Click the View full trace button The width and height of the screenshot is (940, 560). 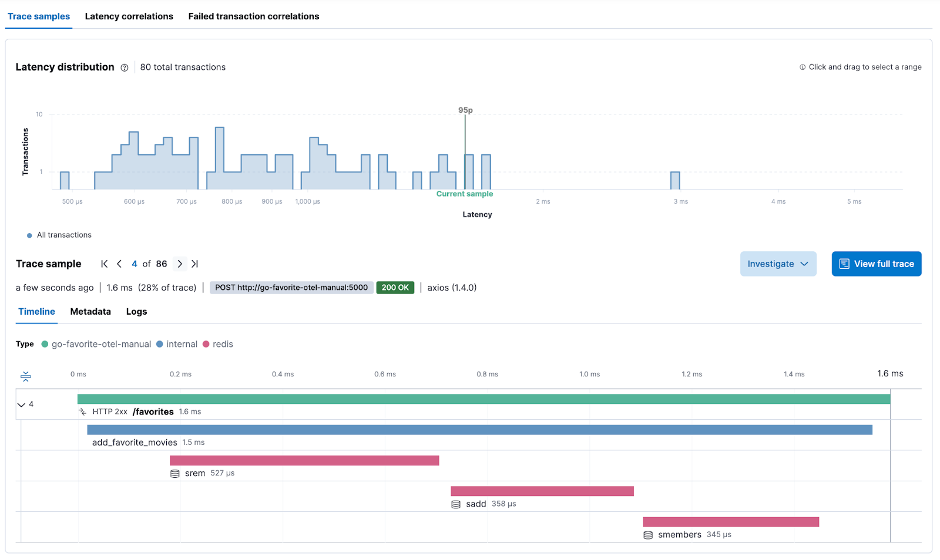876,264
